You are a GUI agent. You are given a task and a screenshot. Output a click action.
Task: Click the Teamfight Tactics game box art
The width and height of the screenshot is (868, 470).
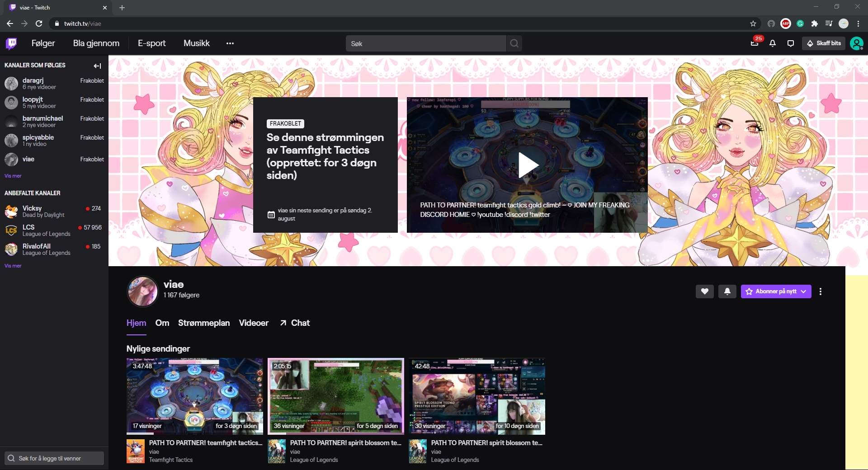pos(136,451)
